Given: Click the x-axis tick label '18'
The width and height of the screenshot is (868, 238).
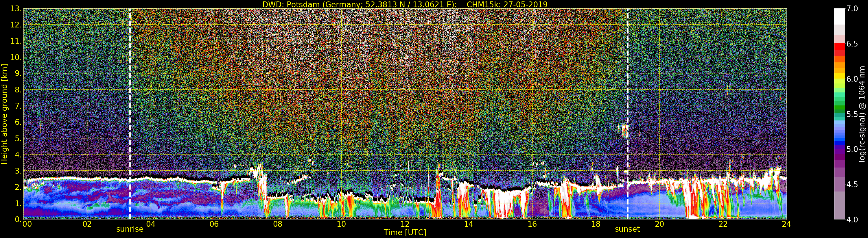Looking at the screenshot, I should [x=596, y=224].
